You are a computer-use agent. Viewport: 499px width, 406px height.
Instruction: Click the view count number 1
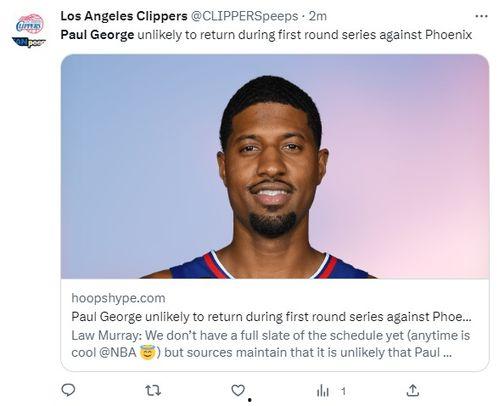(343, 391)
